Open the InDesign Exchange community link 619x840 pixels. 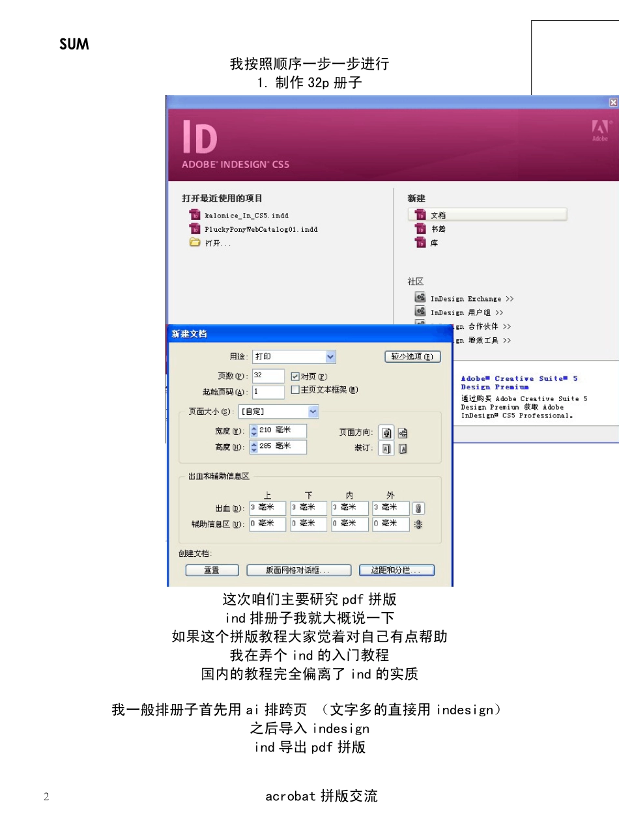point(472,299)
